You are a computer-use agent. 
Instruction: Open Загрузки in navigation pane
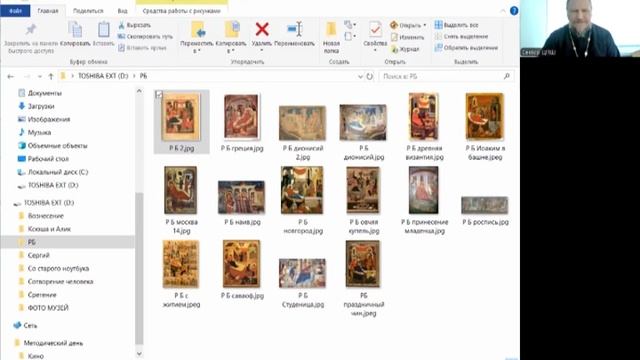pos(36,106)
